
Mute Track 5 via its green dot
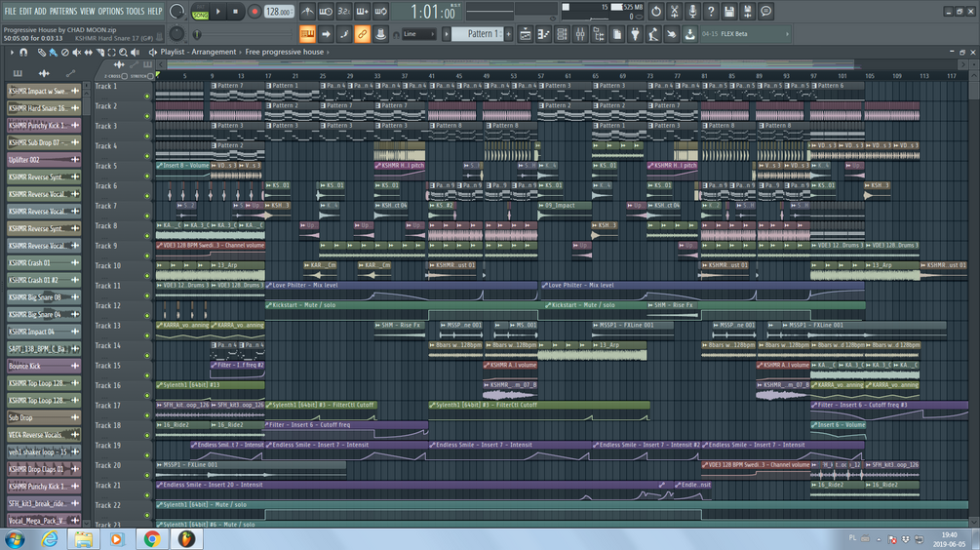tap(147, 177)
